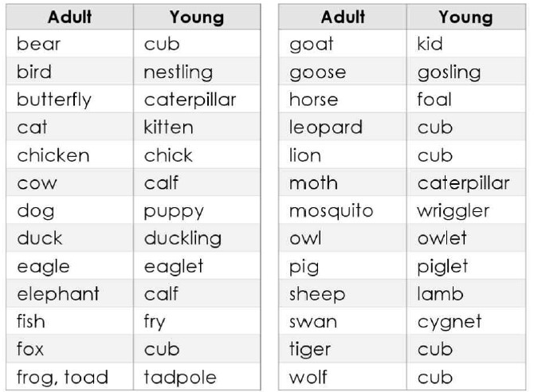Select the 'elephant' adult cell
Screen dimensions: 534x392
70,293
